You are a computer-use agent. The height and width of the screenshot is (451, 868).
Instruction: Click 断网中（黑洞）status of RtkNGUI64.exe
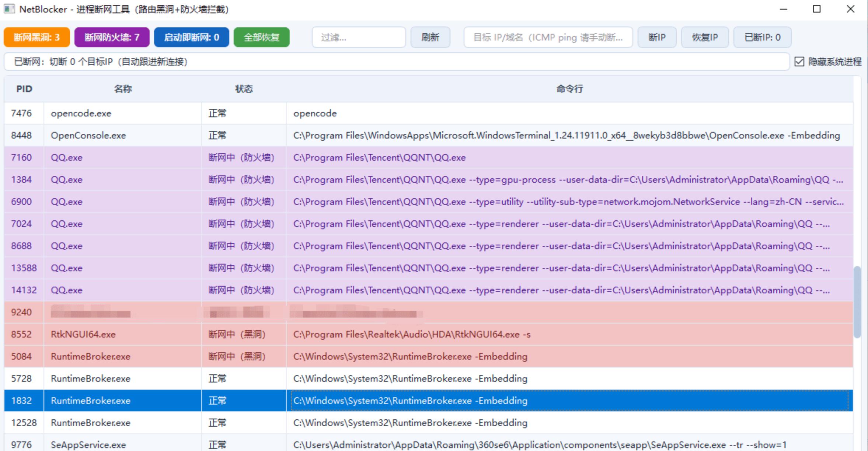click(237, 334)
